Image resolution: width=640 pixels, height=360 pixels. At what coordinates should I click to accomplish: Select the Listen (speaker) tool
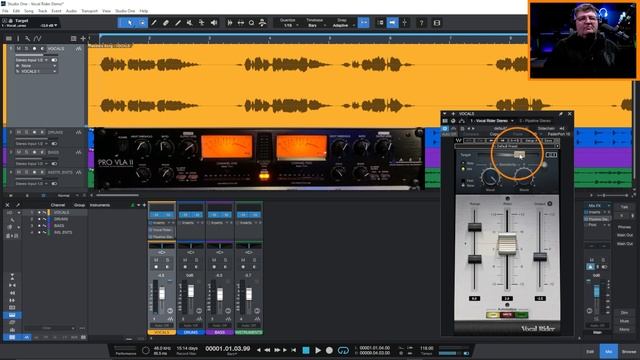(x=214, y=23)
